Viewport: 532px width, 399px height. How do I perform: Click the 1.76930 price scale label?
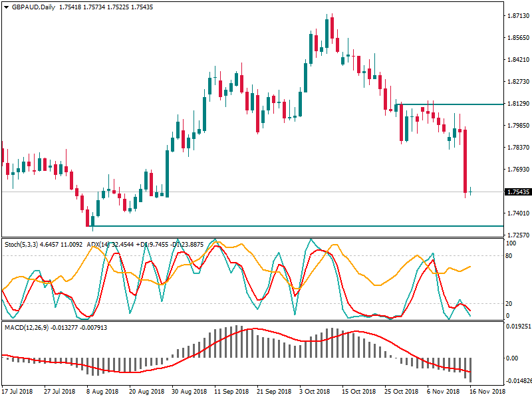point(518,170)
